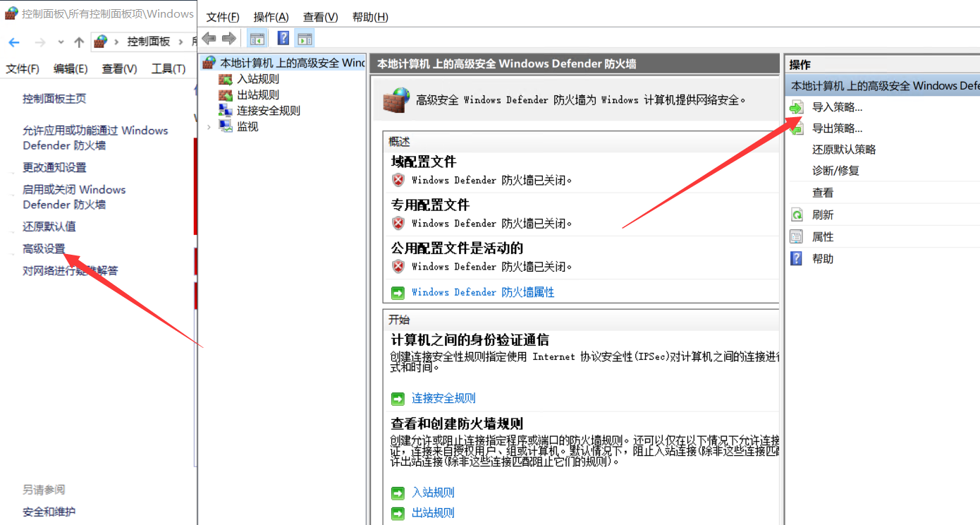Select the 入站规则 icon in the tree

(x=226, y=79)
